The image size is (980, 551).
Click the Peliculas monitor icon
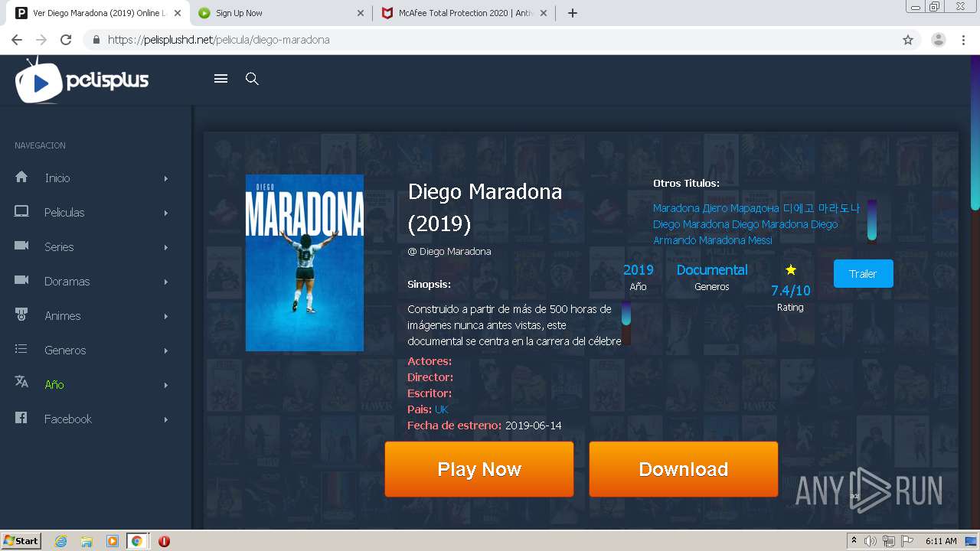point(21,211)
